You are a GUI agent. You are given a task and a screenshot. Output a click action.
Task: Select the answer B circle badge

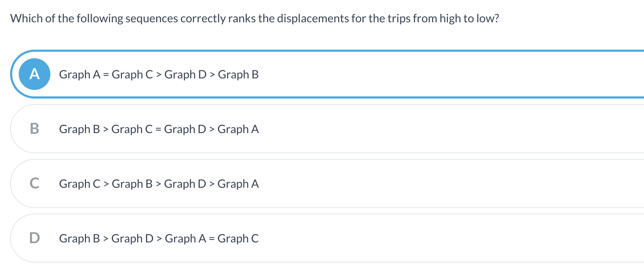(34, 129)
